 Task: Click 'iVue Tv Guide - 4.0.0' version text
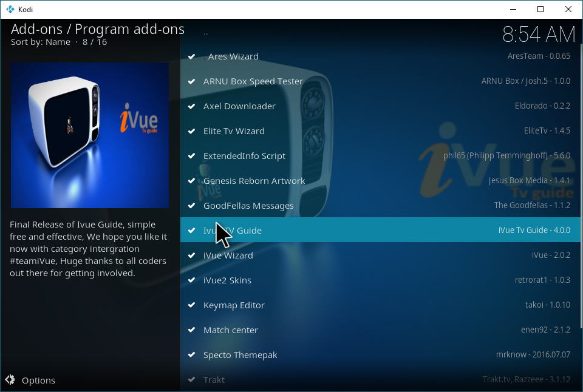tap(534, 231)
